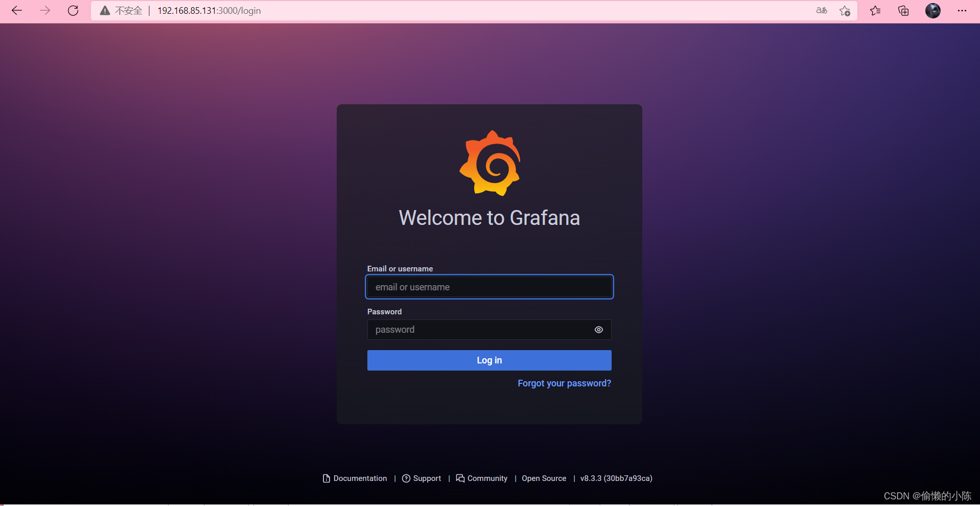Open browser settings three-dot menu
This screenshot has width=980, height=506.
pyautogui.click(x=962, y=11)
